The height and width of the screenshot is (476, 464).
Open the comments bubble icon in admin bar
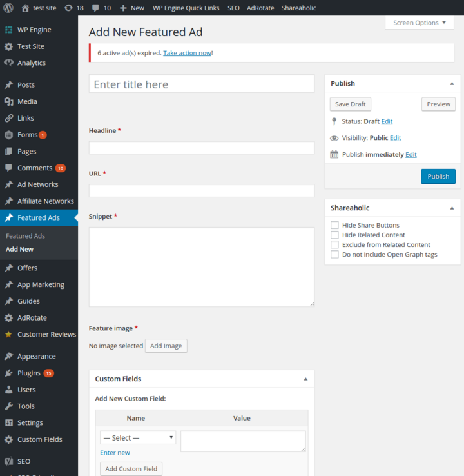coord(96,8)
